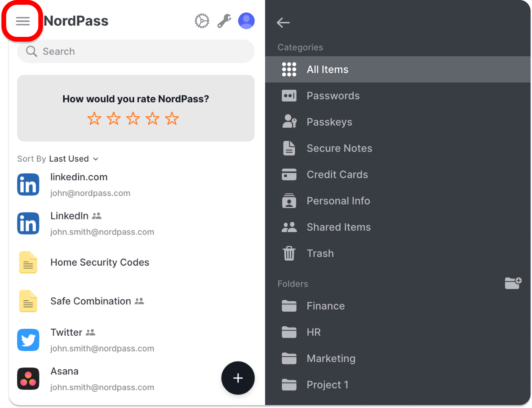Open the hamburger menu icon

pyautogui.click(x=23, y=21)
